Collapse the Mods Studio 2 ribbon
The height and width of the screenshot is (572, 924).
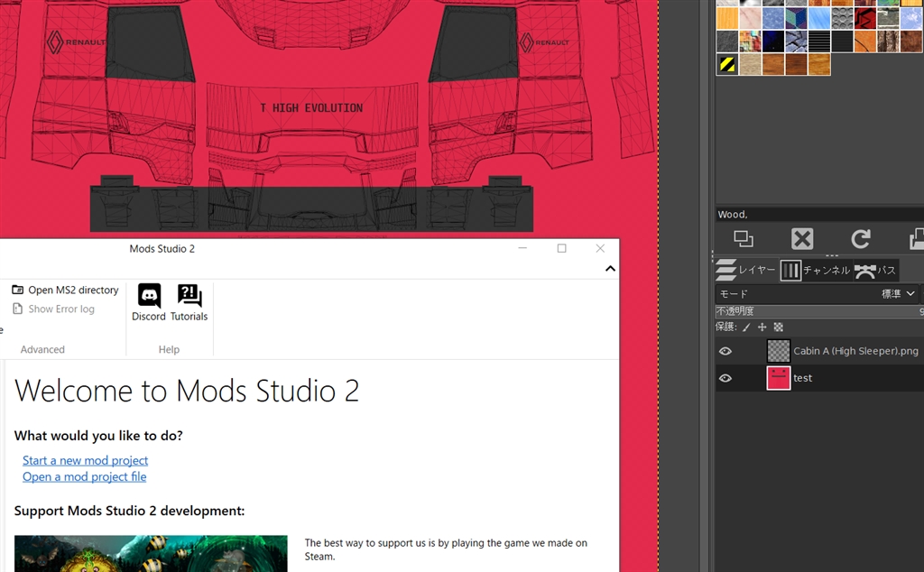(610, 268)
